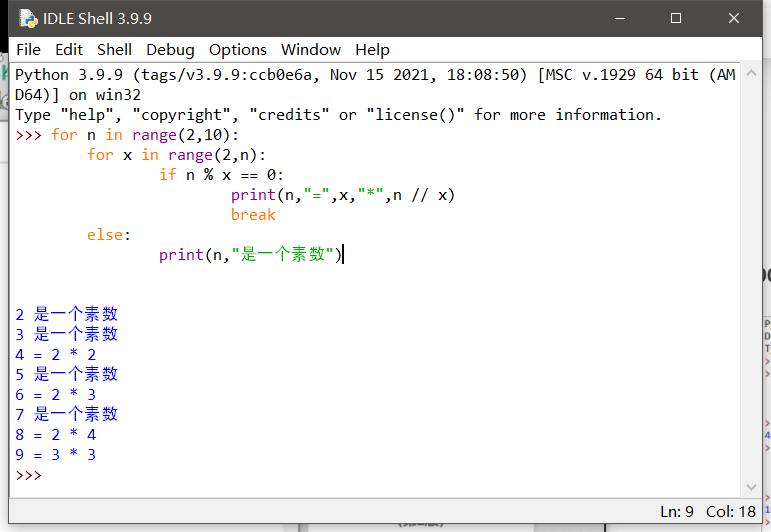Image resolution: width=771 pixels, height=532 pixels.
Task: Click the print(n,"=",x,"*",n // x) line
Action: point(343,195)
